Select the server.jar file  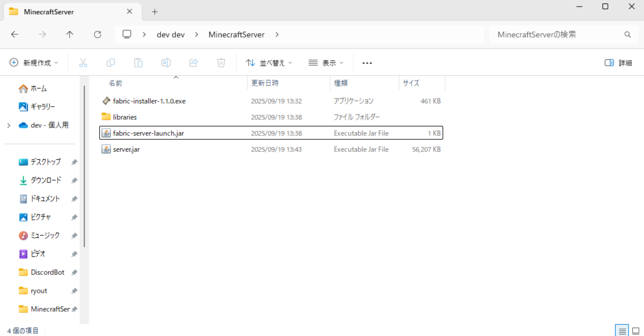pos(127,149)
